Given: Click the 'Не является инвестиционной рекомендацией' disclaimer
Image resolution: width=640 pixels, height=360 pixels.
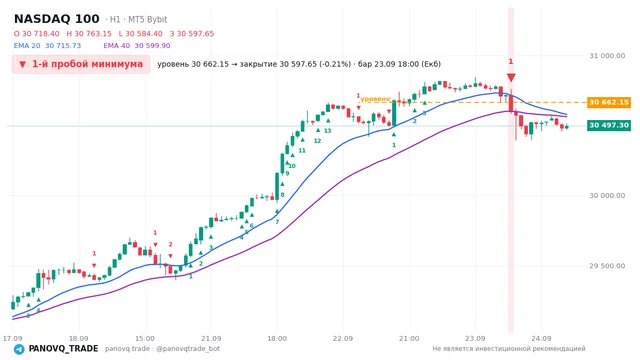Looking at the screenshot, I should (509, 349).
